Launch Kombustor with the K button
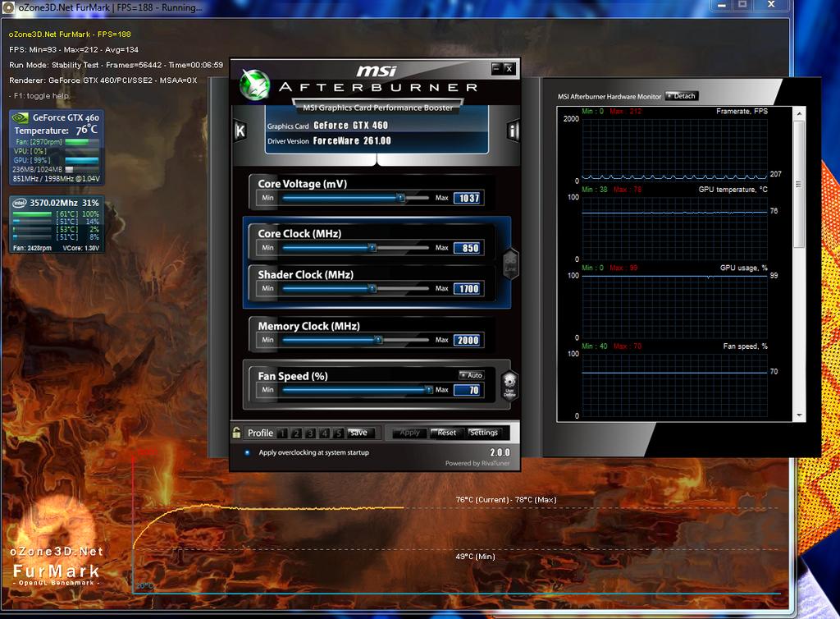The width and height of the screenshot is (840, 619). click(x=240, y=131)
